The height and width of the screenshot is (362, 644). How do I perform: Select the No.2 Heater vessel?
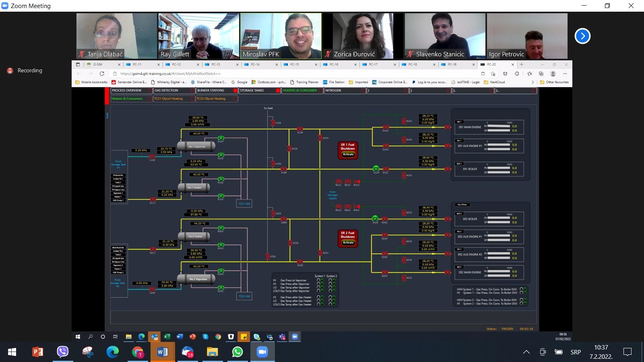pos(194,237)
